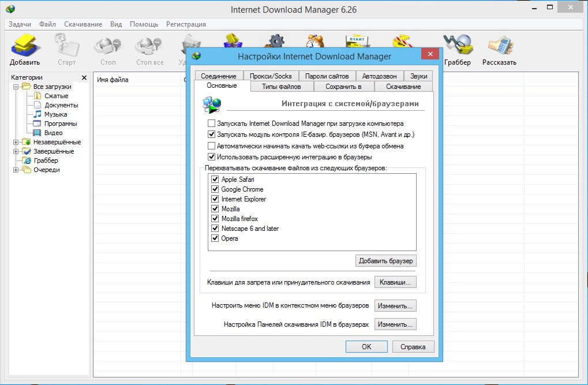588x385 pixels.
Task: Switch to the Звуки tab
Action: pyautogui.click(x=418, y=76)
